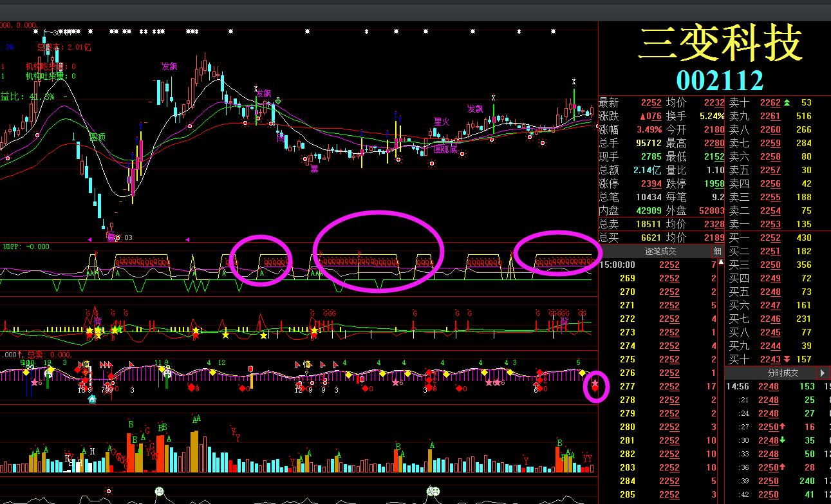Click the 最新 price value
This screenshot has width=831, height=504.
point(651,102)
